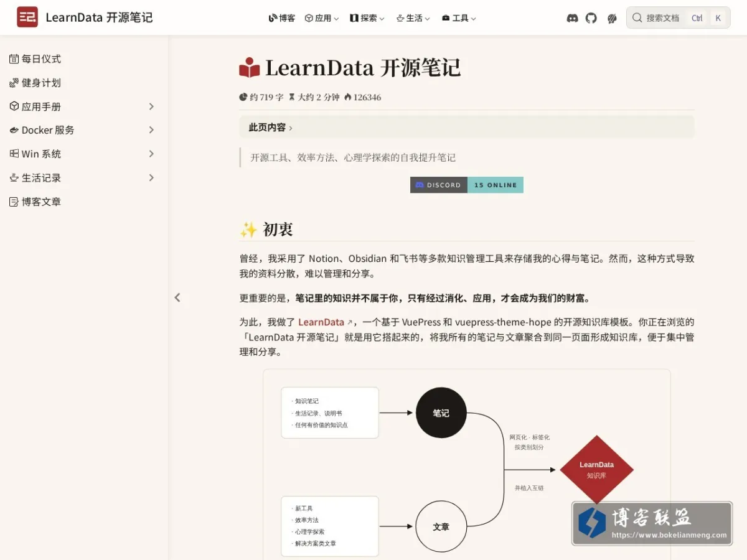The image size is (747, 560).
Task: Open 博客文章 in the sidebar
Action: (x=42, y=202)
